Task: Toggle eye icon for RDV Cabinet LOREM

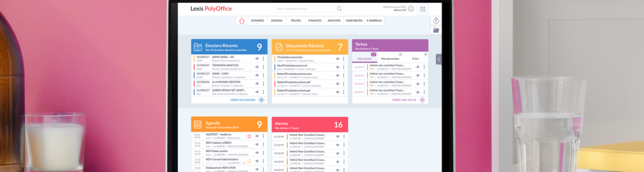Action: tap(257, 144)
